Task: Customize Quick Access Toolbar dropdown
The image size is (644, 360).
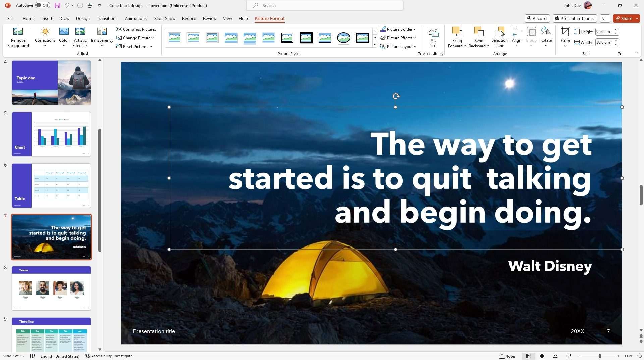Action: point(99,5)
